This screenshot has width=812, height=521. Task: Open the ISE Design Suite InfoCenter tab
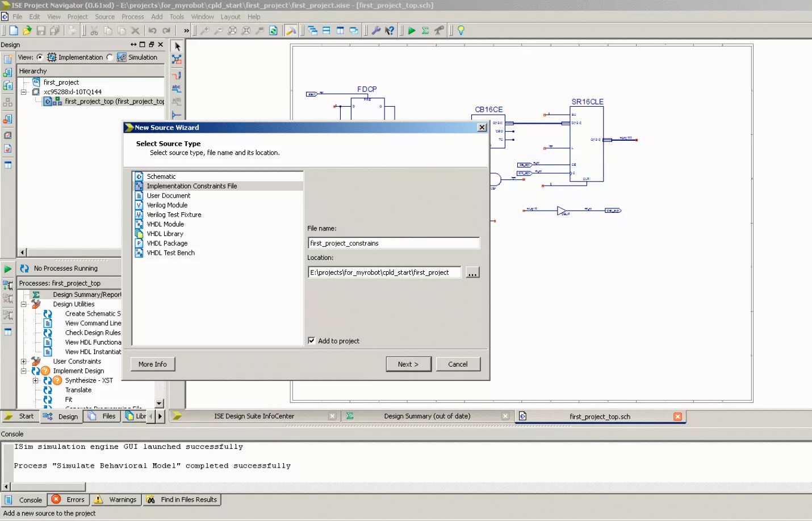pos(254,416)
